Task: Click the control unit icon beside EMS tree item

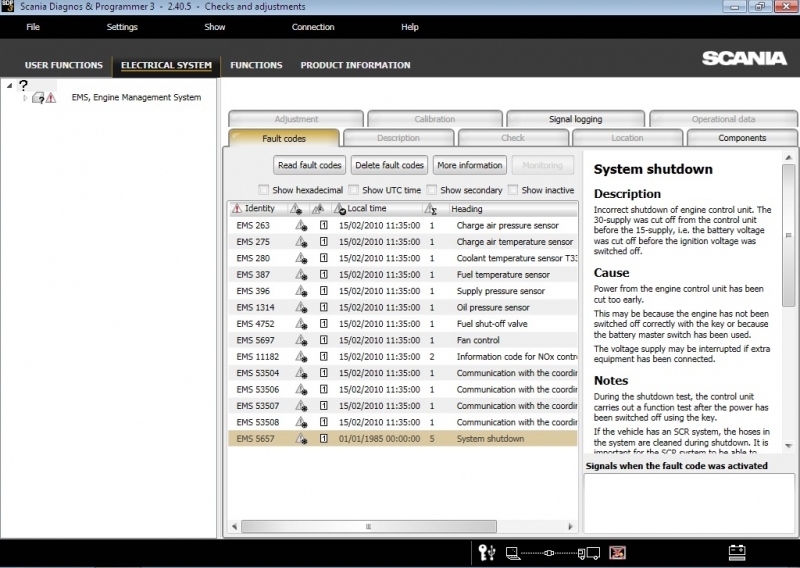Action: point(38,97)
